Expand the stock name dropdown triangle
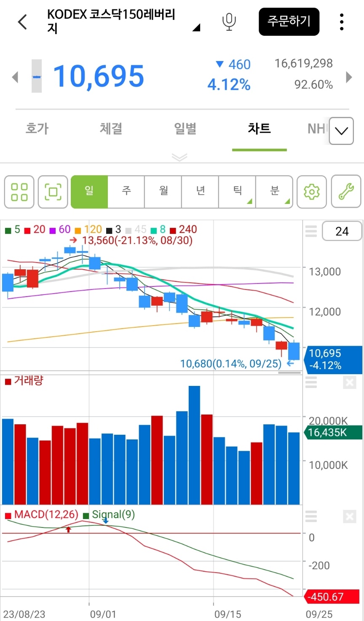 point(196,28)
